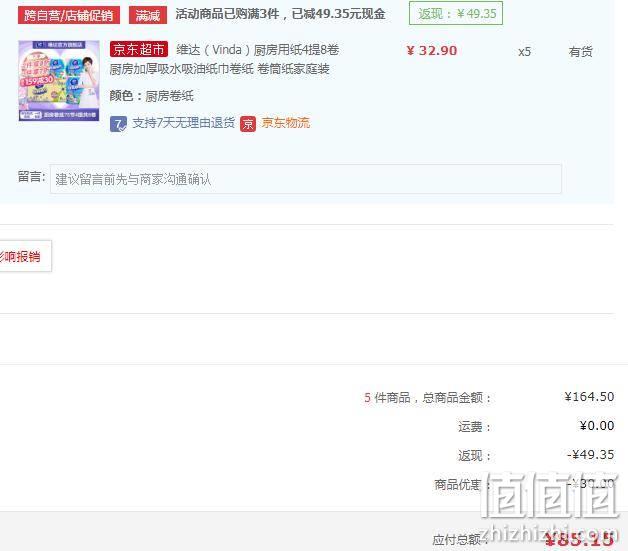Open the 维达（Vinda）厨房用纸4提8卷 product title
The height and width of the screenshot is (551, 628).
258,50
